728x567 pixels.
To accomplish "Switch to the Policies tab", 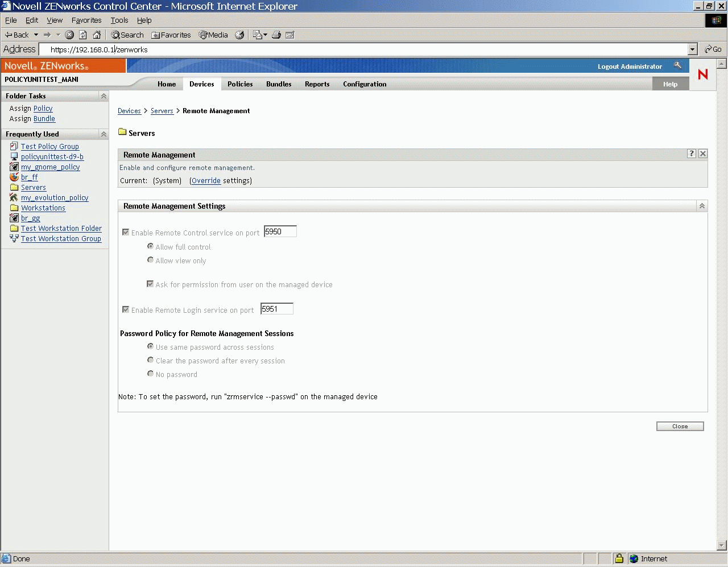I will coord(239,84).
